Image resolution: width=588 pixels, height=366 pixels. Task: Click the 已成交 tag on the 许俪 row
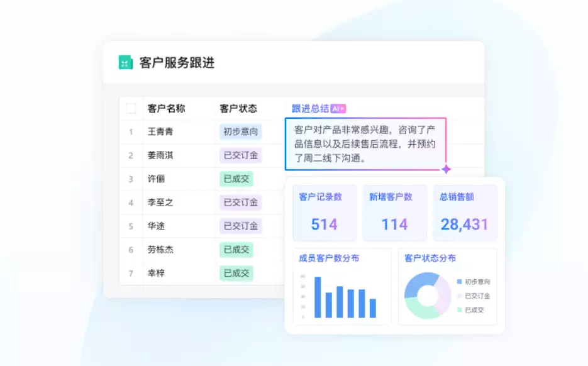(236, 179)
